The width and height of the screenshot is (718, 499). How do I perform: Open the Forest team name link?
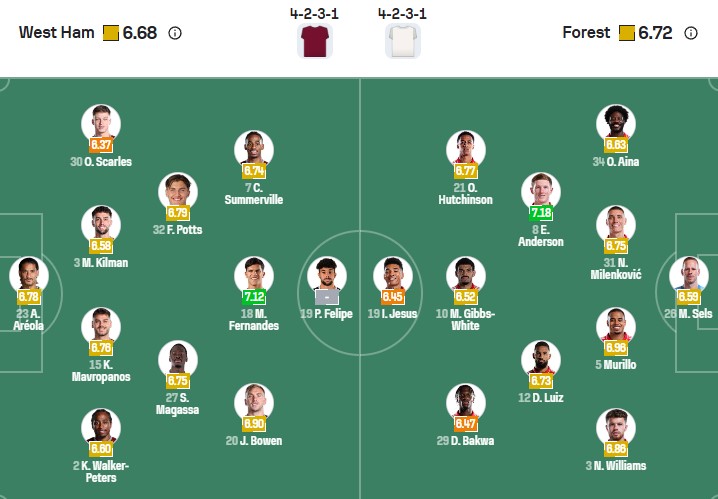(586, 33)
